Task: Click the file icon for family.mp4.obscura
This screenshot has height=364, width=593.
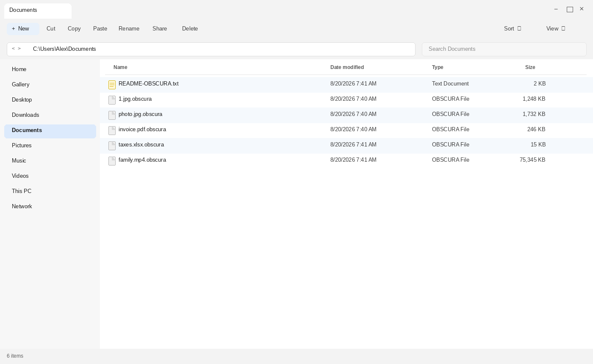Action: coord(112,161)
